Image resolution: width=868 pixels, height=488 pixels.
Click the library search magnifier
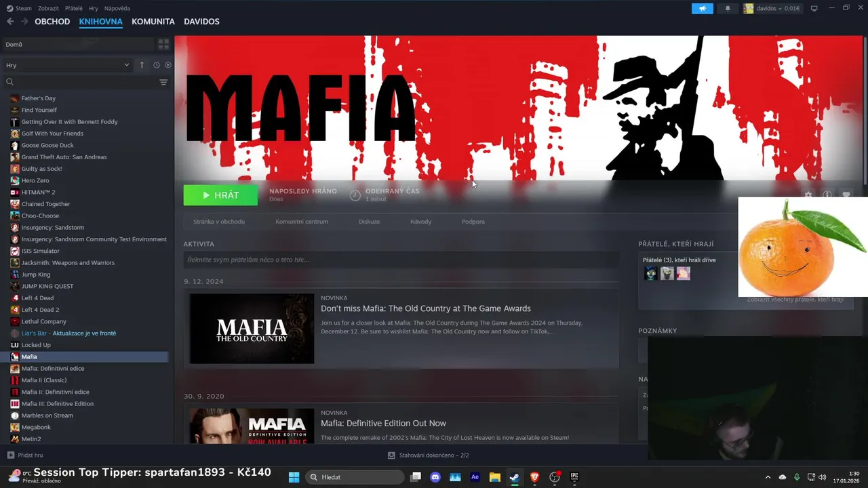pyautogui.click(x=9, y=82)
